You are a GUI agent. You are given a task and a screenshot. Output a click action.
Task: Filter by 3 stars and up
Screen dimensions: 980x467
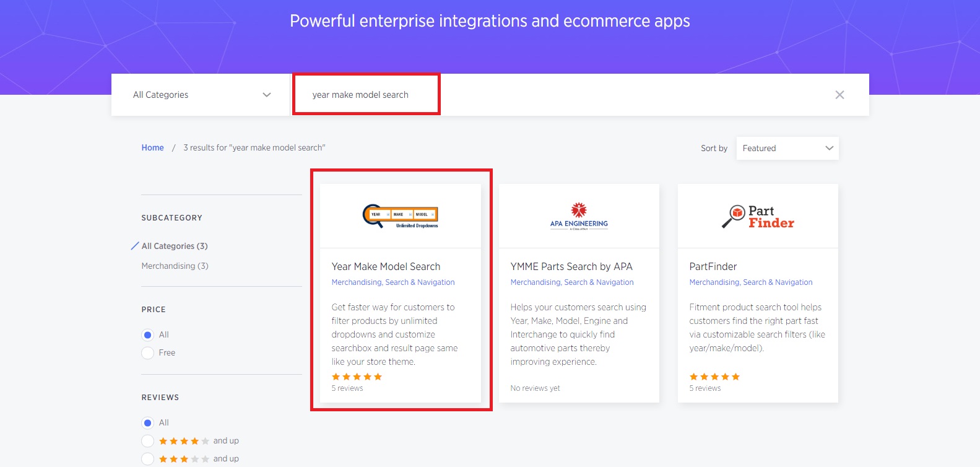[x=148, y=459]
